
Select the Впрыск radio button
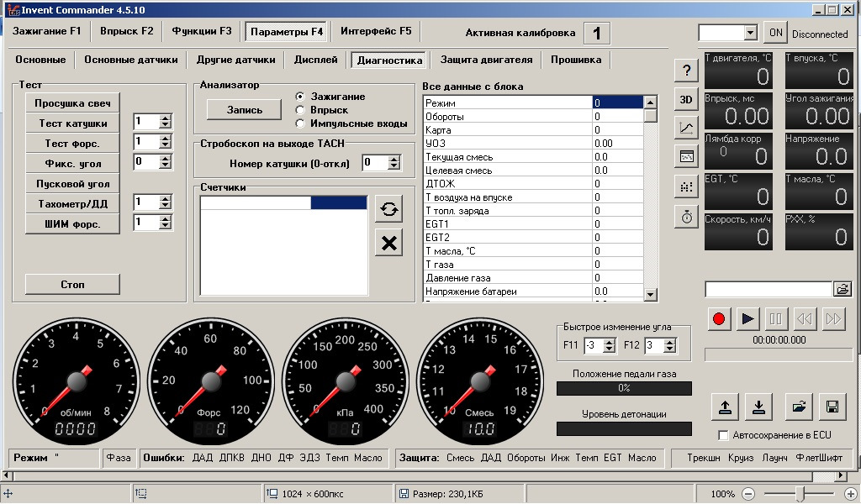click(299, 110)
